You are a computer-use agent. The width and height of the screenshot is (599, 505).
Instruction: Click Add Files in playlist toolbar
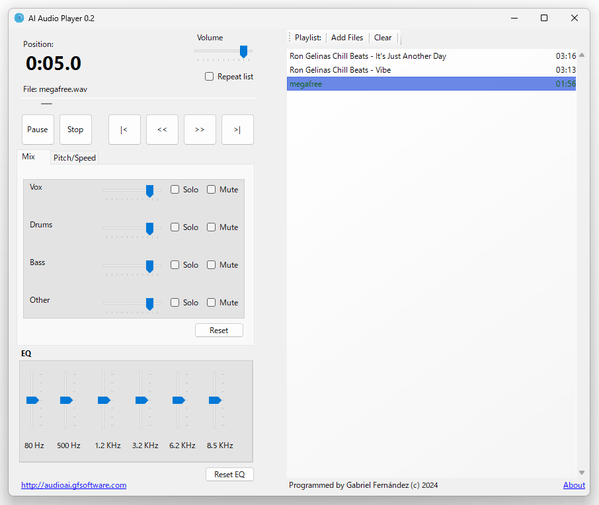[x=347, y=37]
